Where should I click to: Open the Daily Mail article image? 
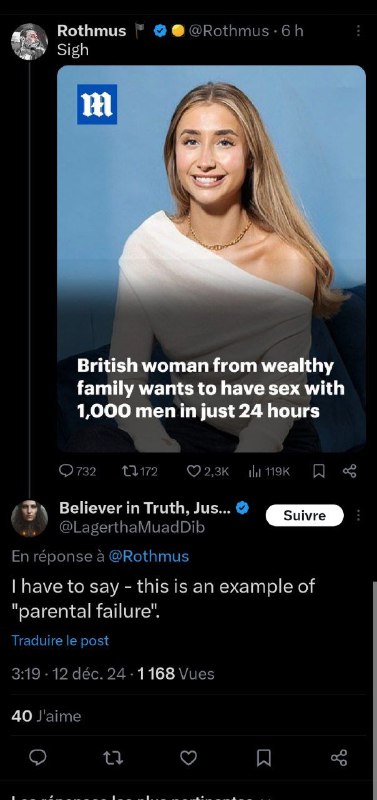pos(211,259)
